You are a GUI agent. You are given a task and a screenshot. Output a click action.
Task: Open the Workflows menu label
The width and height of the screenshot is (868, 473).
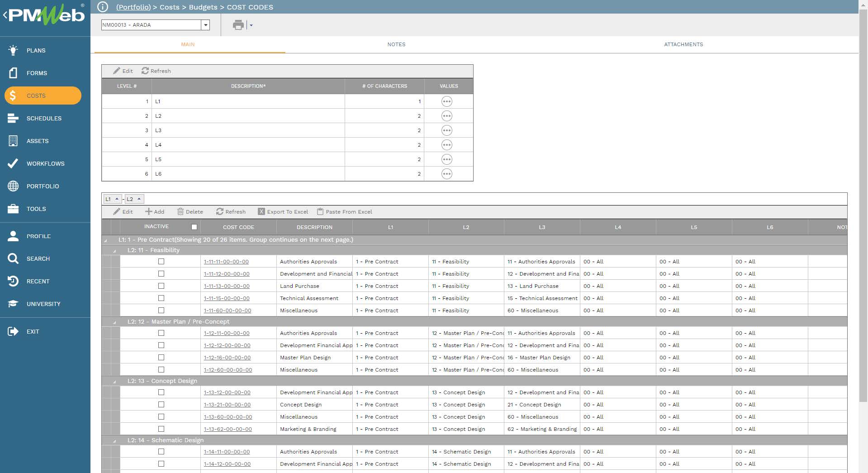pos(45,163)
